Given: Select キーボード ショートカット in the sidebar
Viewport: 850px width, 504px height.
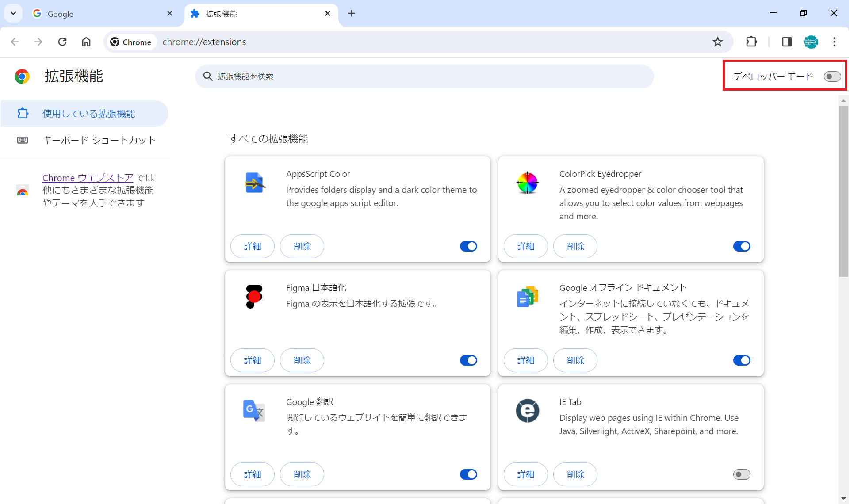Looking at the screenshot, I should point(99,140).
